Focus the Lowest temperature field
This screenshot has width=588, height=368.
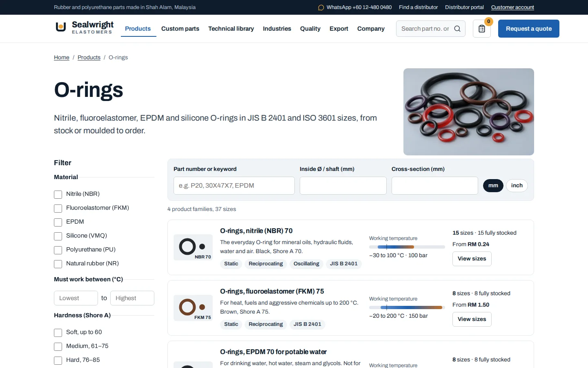pos(76,298)
